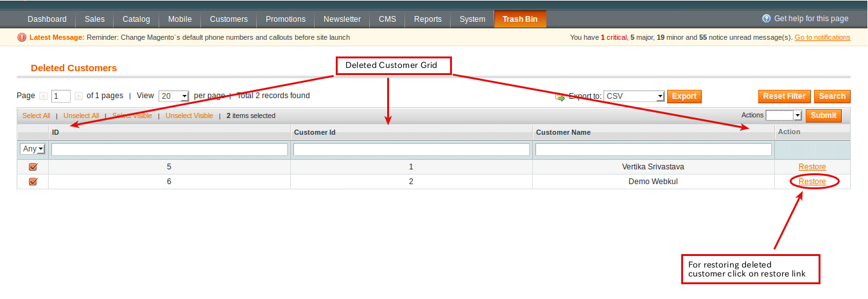Restore customer Vertika Srivastava
Screen dimensions: 868x299
pyautogui.click(x=812, y=167)
